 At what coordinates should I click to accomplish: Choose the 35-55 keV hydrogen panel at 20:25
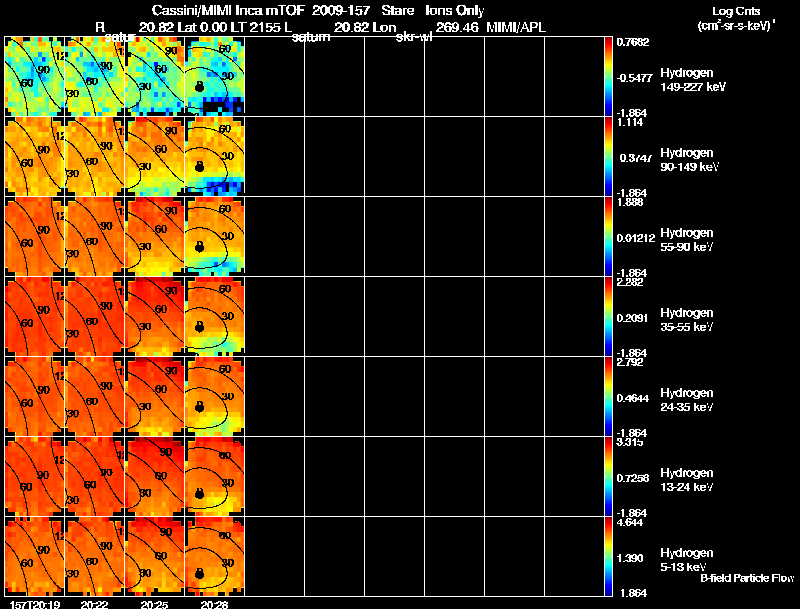(155, 316)
